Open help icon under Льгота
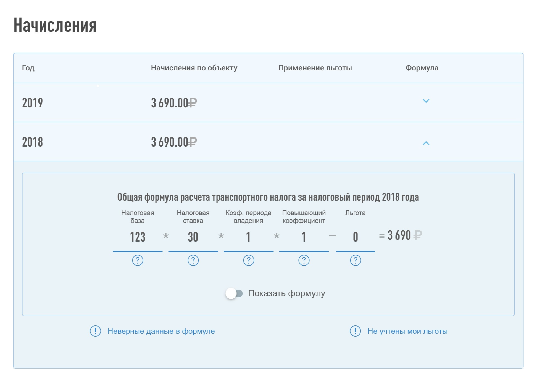The width and height of the screenshot is (537, 392). coord(356,260)
